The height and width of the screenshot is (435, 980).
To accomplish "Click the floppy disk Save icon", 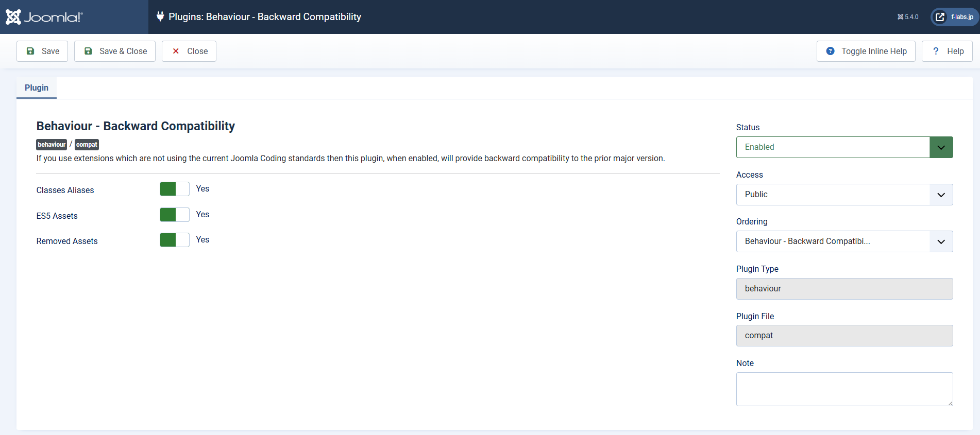I will [x=30, y=51].
